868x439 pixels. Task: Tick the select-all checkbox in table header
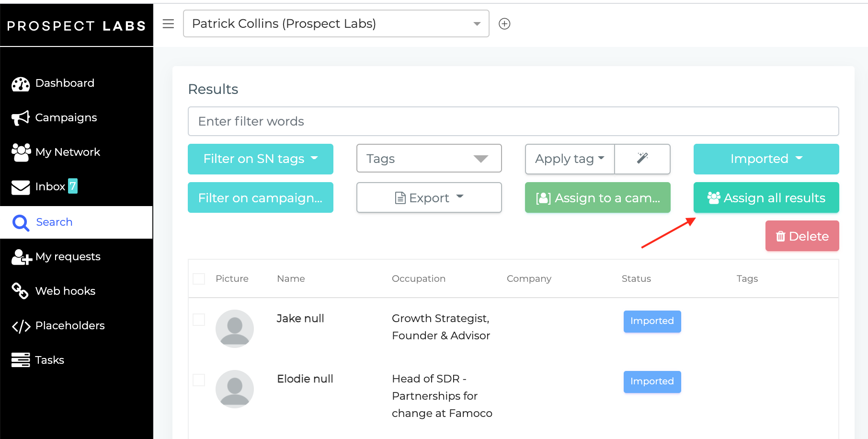coord(199,279)
